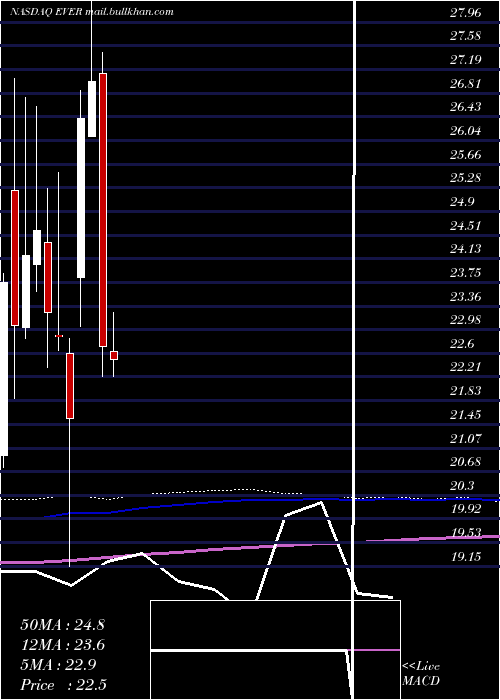Viewport: 500px width, 700px height.
Task: Click the 23.75 price axis label
Action: point(466,273)
